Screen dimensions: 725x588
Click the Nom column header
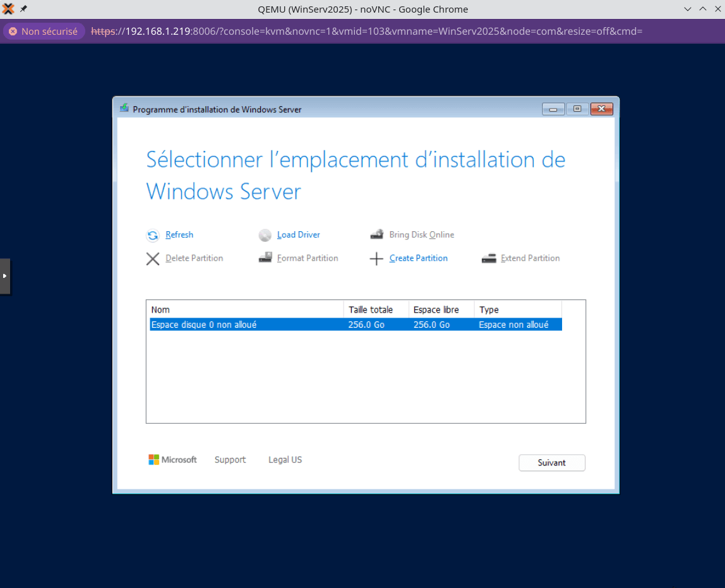[x=246, y=309]
